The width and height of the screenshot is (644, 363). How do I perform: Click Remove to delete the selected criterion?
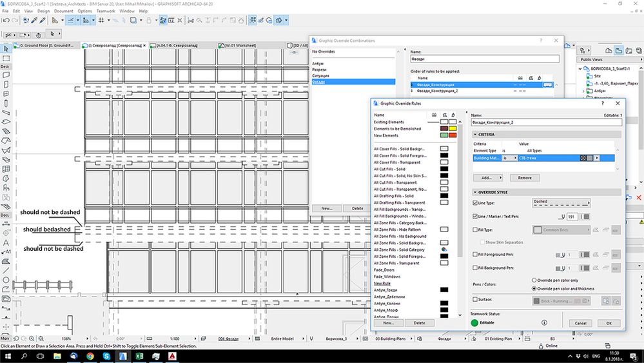coord(525,177)
